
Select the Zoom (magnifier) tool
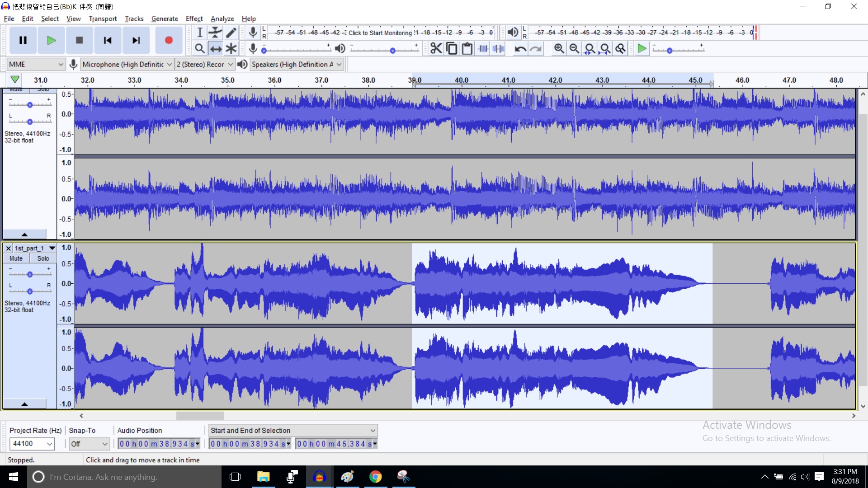pos(200,48)
